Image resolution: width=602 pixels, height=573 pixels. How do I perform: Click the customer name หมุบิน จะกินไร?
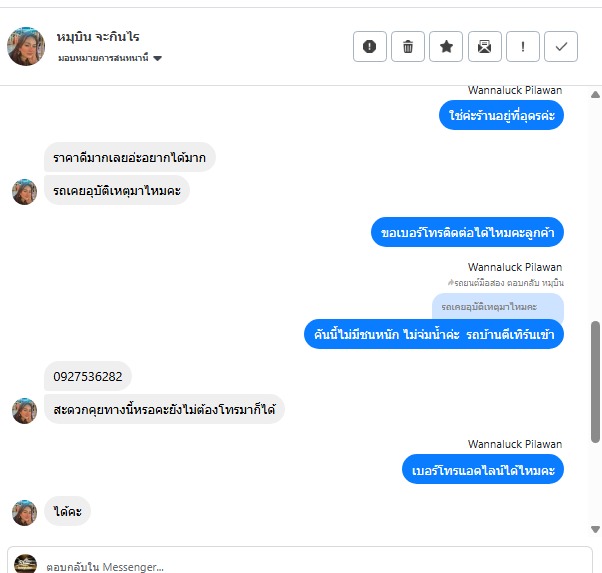98,37
